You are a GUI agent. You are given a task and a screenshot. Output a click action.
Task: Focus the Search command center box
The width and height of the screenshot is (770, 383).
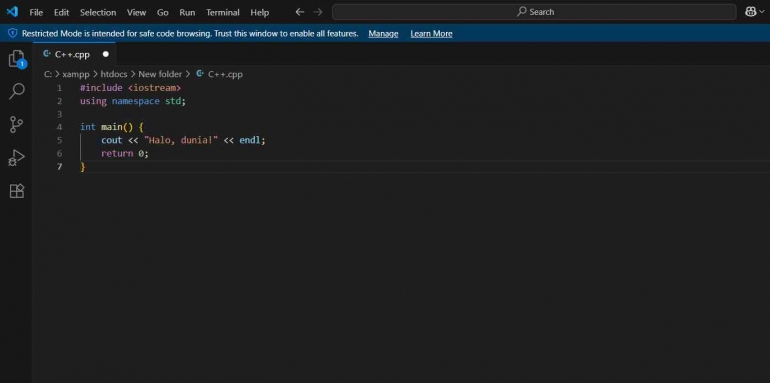pos(534,12)
